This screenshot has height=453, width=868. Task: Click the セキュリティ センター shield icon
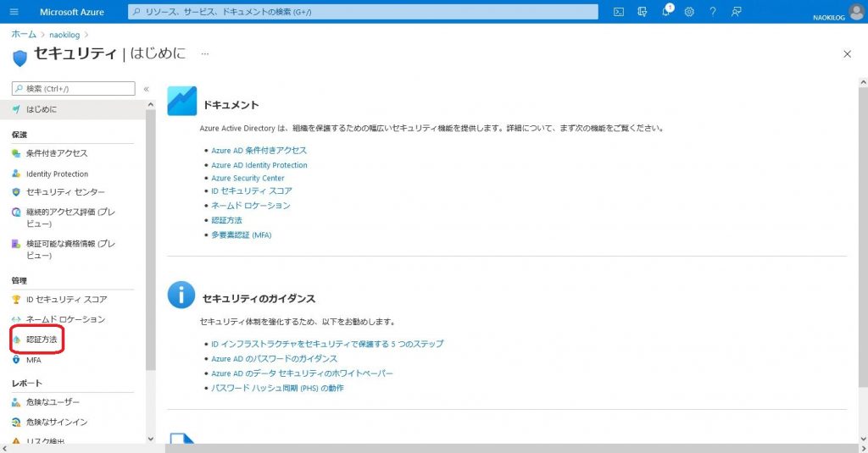[x=16, y=192]
